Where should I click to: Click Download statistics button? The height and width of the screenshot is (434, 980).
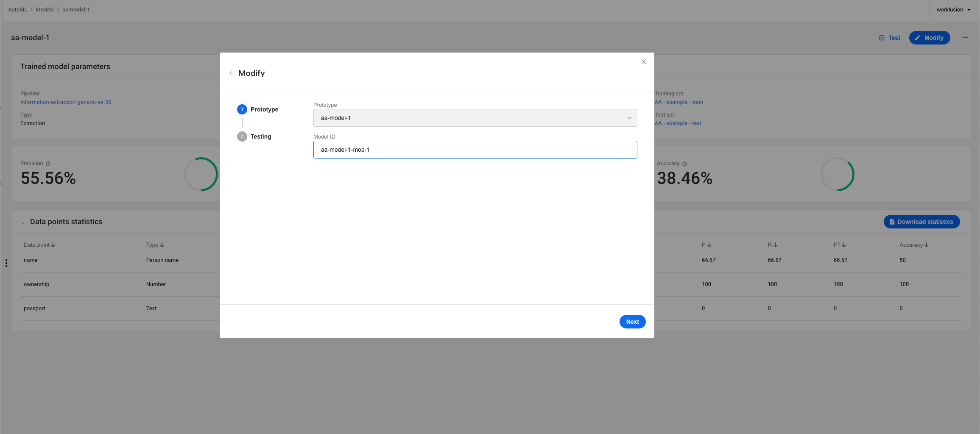921,222
